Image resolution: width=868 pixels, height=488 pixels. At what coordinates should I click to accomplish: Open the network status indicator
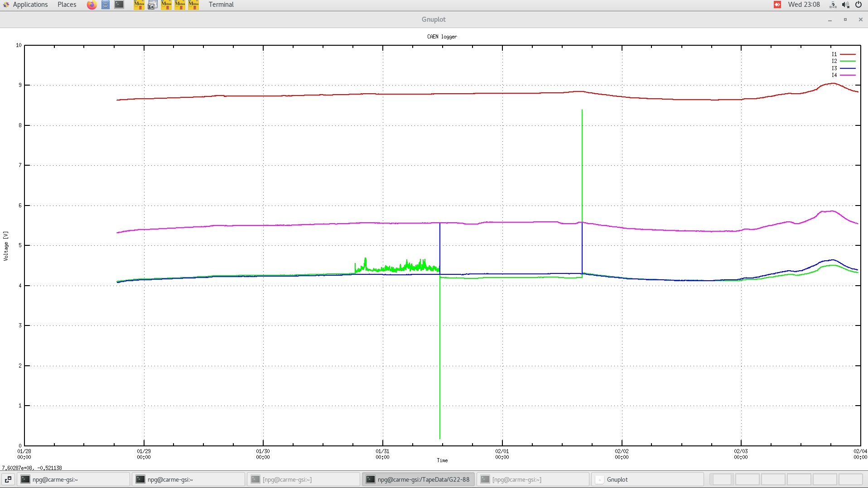(x=833, y=5)
